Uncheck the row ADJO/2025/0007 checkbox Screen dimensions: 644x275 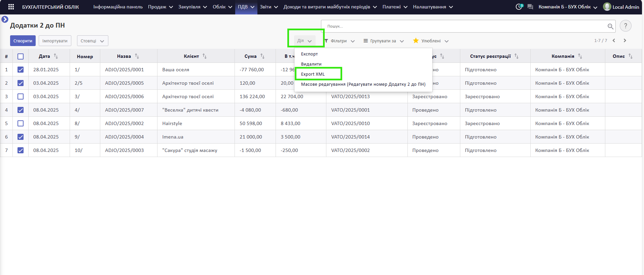click(x=21, y=110)
